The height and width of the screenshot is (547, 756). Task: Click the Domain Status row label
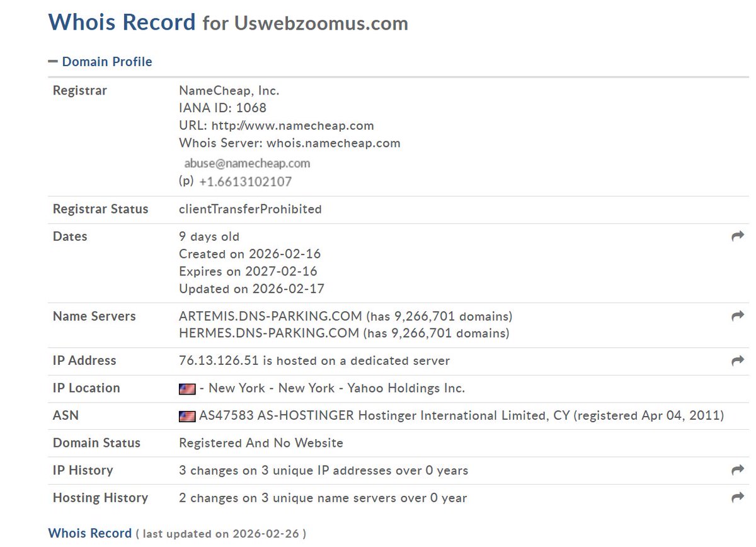[96, 443]
